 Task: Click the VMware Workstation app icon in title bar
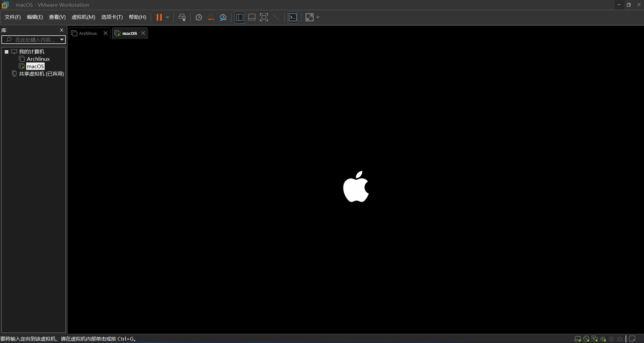click(6, 5)
